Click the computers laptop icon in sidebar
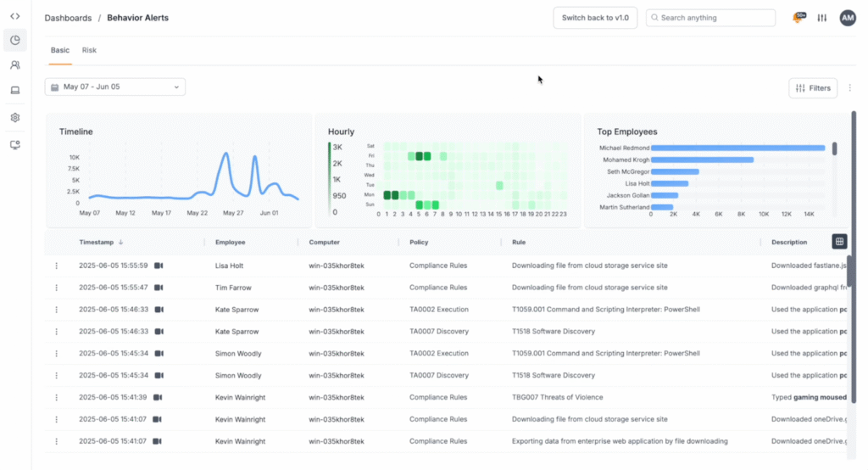 (15, 90)
